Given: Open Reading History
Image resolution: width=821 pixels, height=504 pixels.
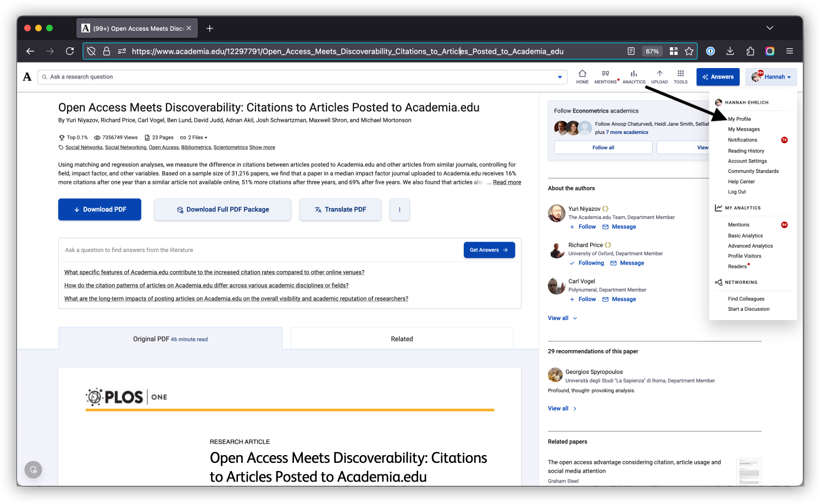Looking at the screenshot, I should (746, 151).
